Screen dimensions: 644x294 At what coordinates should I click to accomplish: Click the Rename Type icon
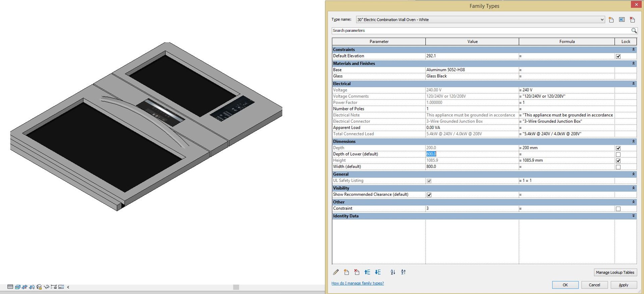[622, 20]
